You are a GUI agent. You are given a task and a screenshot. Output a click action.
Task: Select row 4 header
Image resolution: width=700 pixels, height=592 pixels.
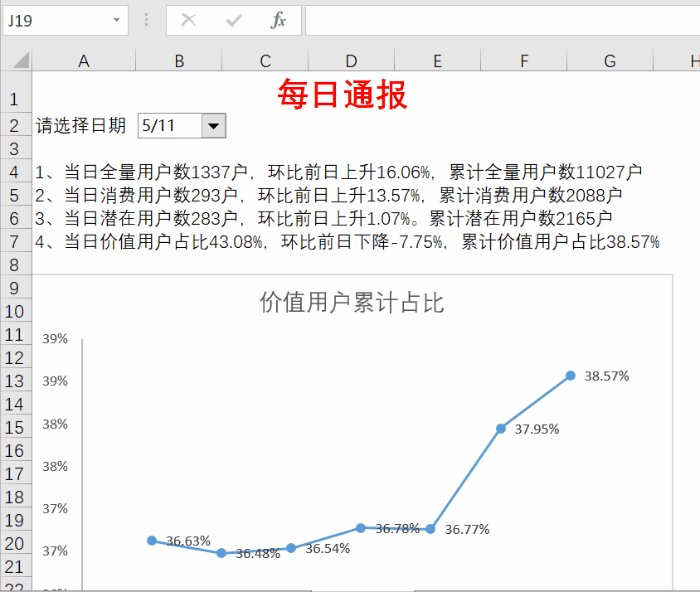(x=16, y=172)
